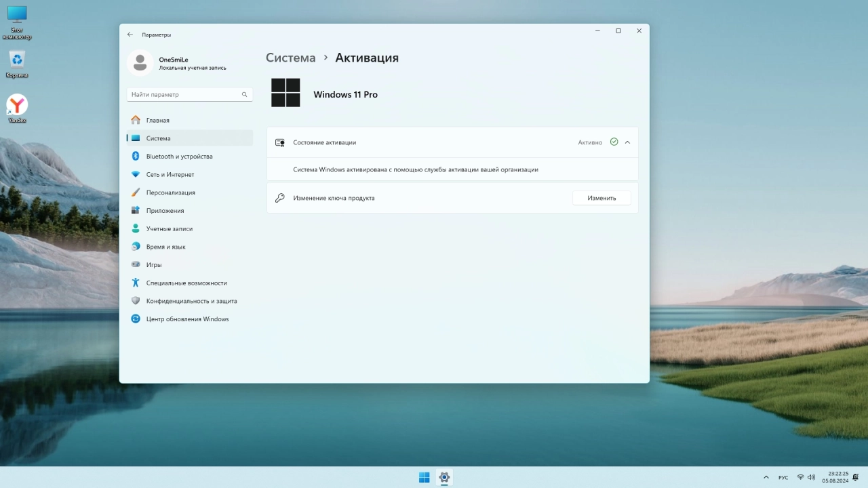
Task: Select Этот компьютер desktop icon
Action: pos(17,22)
